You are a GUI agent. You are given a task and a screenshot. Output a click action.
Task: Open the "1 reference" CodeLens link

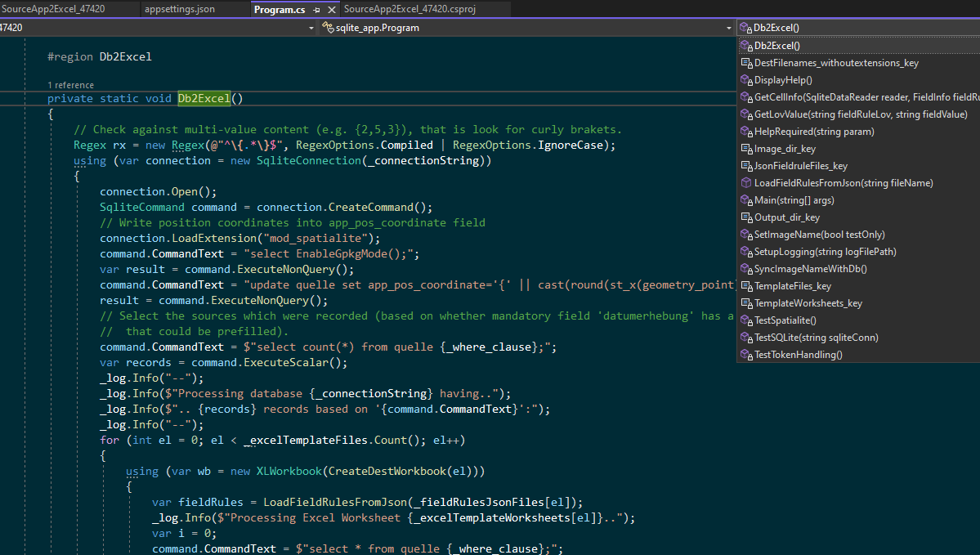(70, 85)
